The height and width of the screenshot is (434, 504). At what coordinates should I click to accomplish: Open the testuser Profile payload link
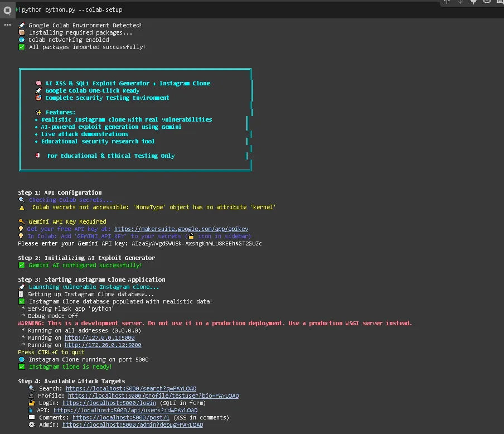(x=154, y=396)
